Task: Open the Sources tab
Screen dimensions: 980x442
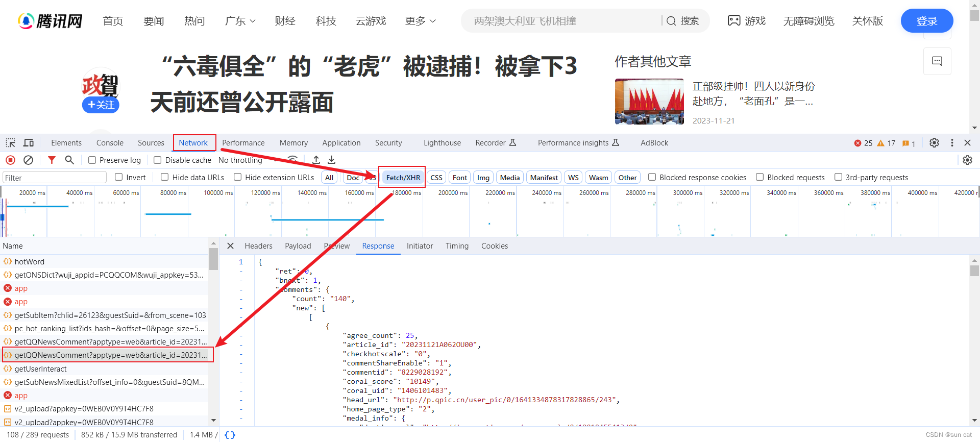Action: pos(151,143)
